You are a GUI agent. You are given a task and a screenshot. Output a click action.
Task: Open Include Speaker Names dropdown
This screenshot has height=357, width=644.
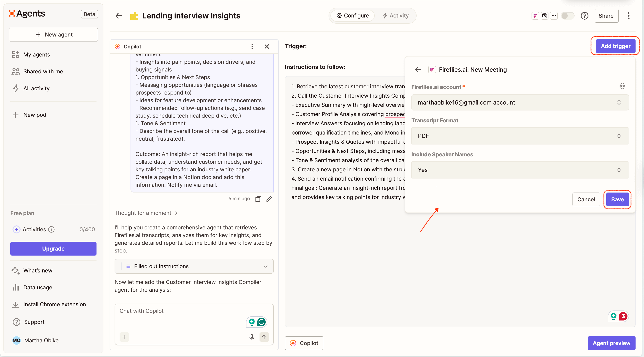point(520,170)
